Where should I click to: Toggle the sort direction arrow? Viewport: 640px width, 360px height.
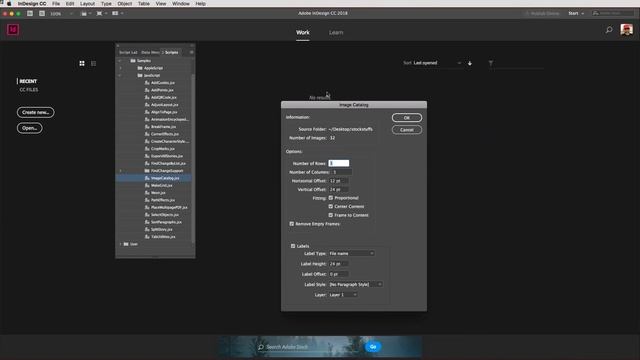(x=470, y=63)
